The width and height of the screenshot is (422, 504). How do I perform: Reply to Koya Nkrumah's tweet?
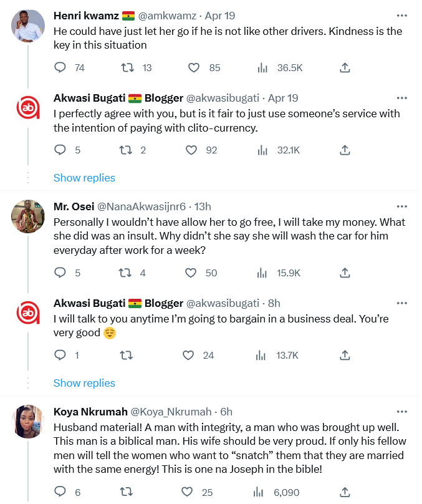pyautogui.click(x=60, y=492)
